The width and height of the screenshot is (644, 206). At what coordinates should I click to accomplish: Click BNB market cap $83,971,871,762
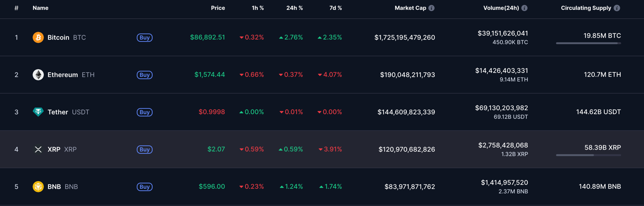point(410,186)
